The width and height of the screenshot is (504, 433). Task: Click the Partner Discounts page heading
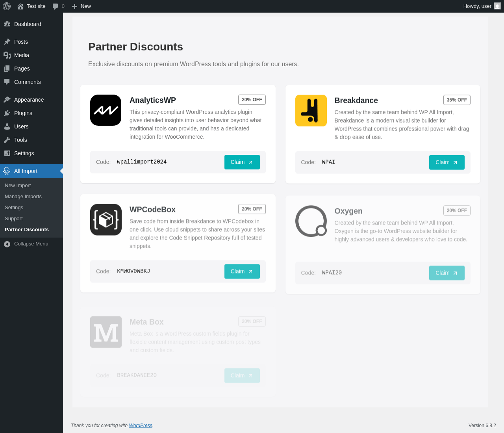135,47
